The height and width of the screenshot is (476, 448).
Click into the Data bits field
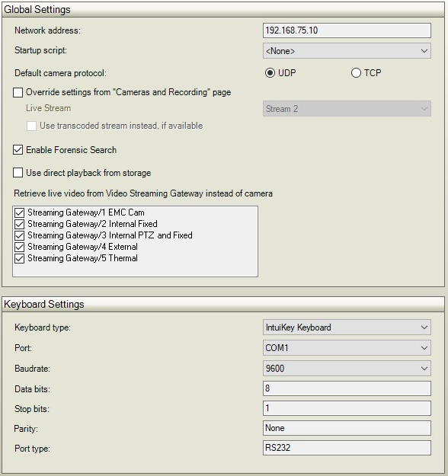[x=347, y=388]
